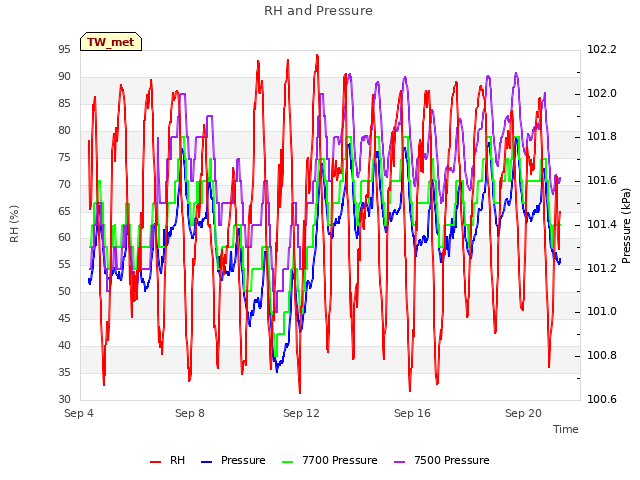Image resolution: width=640 pixels, height=480 pixels.
Task: Click the red RH legend swatch
Action: (x=156, y=462)
